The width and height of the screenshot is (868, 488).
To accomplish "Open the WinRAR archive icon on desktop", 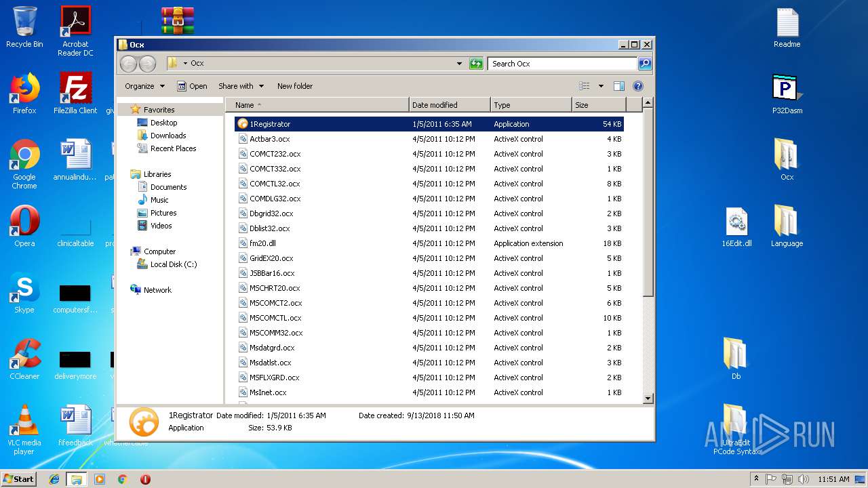I will 178,20.
